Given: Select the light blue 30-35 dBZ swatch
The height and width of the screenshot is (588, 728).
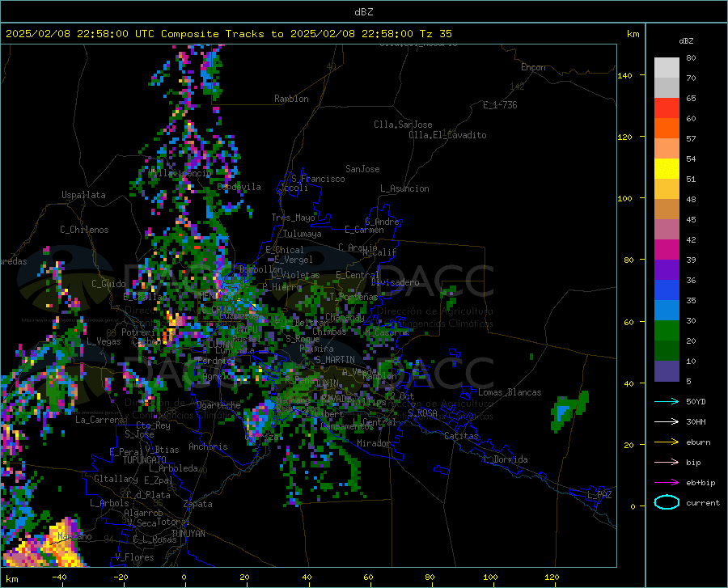Looking at the screenshot, I should click(667, 311).
